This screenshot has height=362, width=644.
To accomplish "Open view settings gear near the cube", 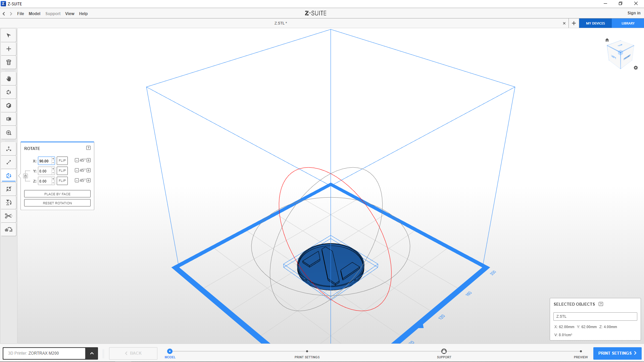I will (636, 68).
